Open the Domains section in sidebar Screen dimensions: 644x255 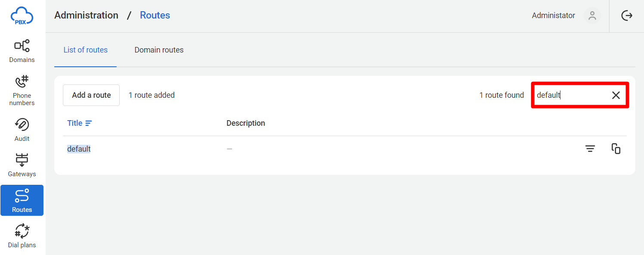click(x=22, y=51)
